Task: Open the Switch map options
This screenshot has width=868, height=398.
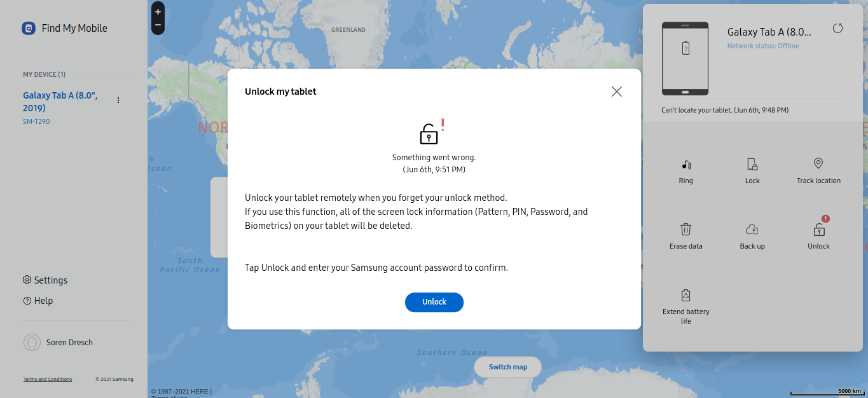Action: point(507,367)
